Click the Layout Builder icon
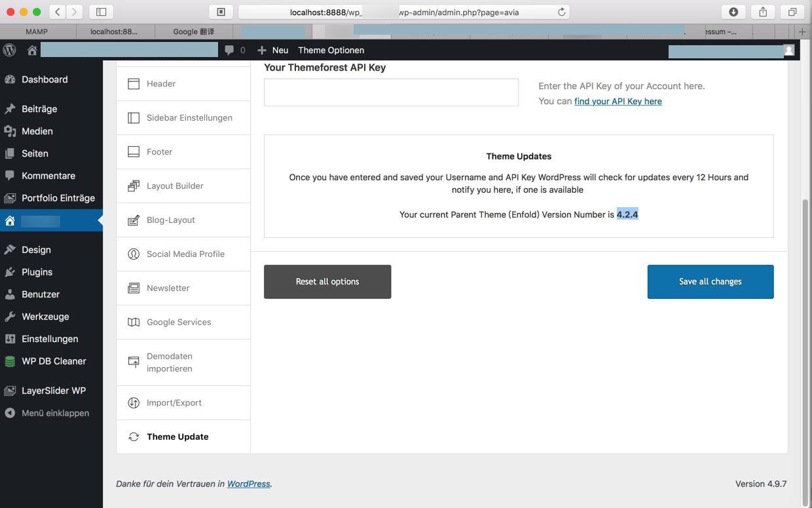This screenshot has height=508, width=812. [x=134, y=186]
